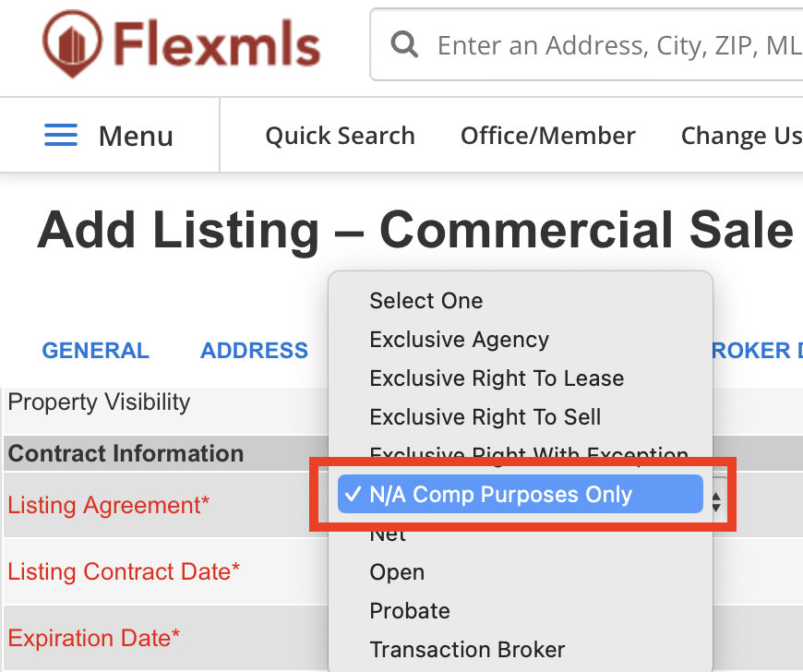The height and width of the screenshot is (672, 803).
Task: Choose the Open listing agreement option
Action: [x=397, y=572]
